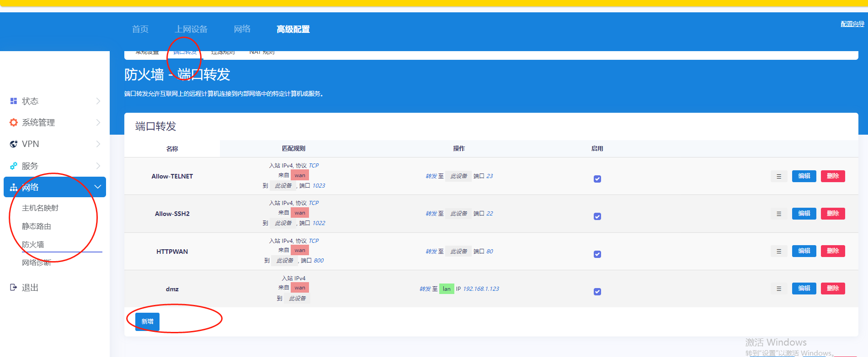Expand the VPN sidebar chevron
This screenshot has height=357, width=868.
98,144
